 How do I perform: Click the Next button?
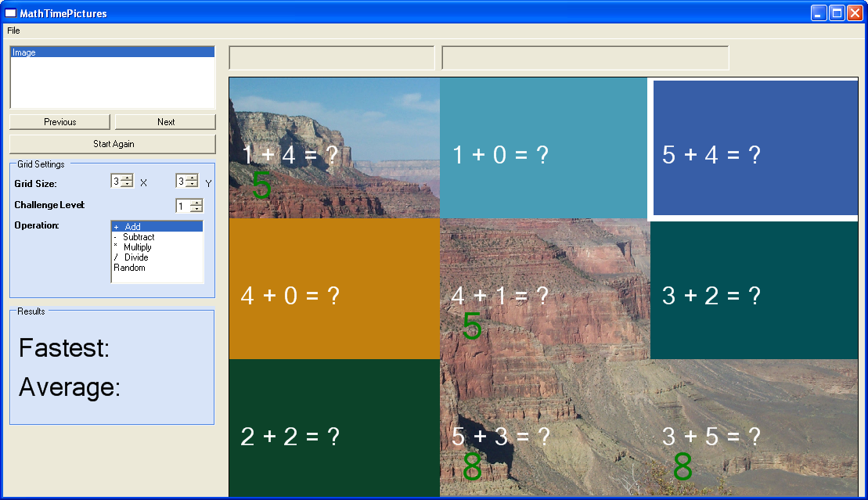[x=164, y=121]
